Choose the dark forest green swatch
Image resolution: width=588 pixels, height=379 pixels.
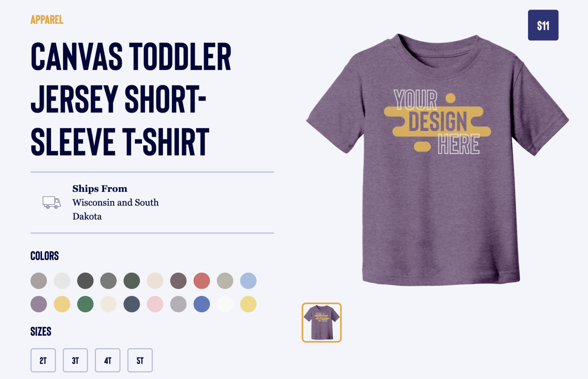coord(132,281)
